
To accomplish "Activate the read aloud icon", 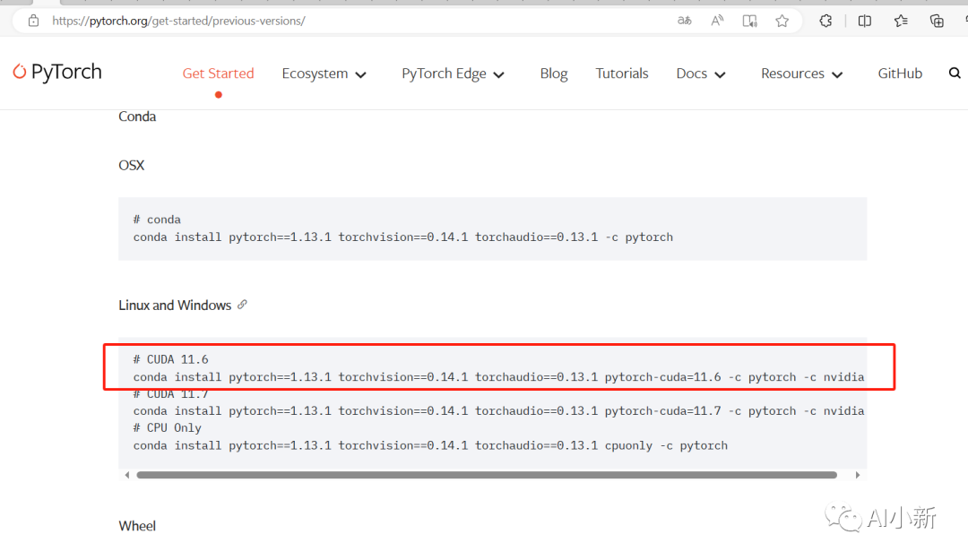I will point(717,21).
